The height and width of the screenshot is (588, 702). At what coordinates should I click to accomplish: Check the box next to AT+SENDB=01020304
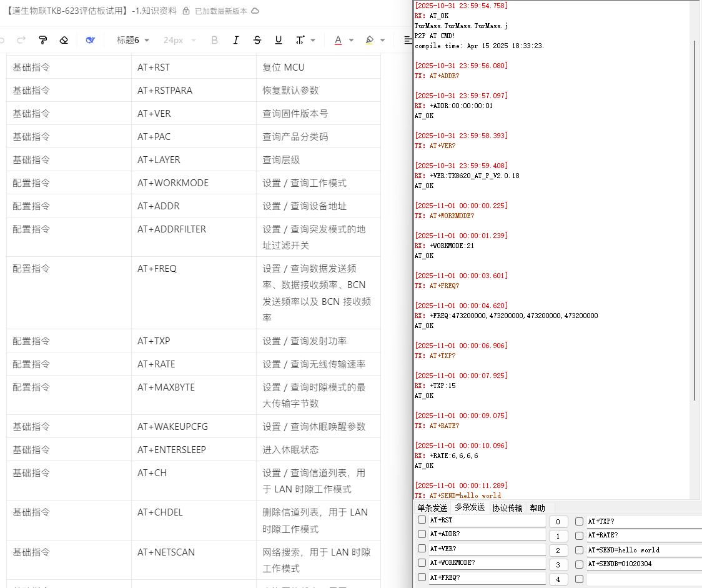[580, 564]
